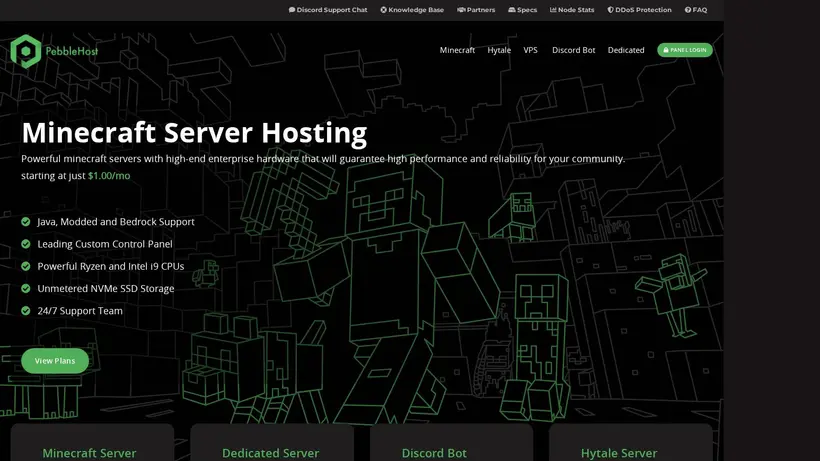Viewport: 820px width, 461px height.
Task: Click checkmark beside Powerful Ryzen and Intel i9 CPUs
Action: tap(26, 266)
